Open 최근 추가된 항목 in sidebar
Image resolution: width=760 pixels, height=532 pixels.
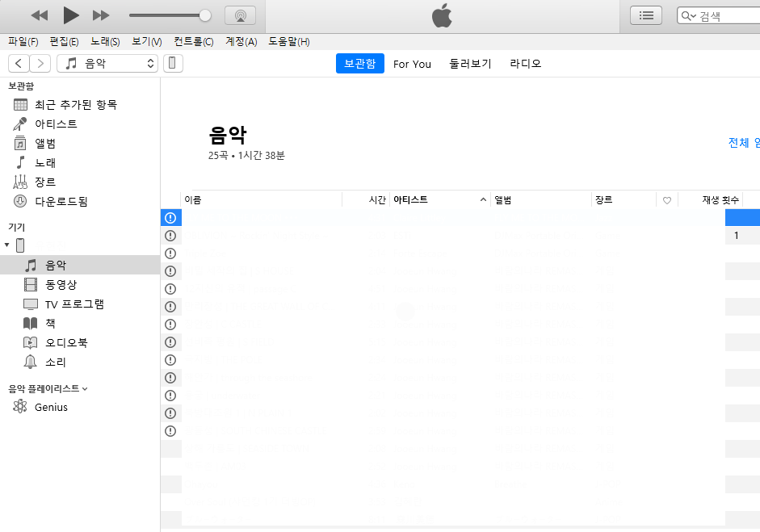click(x=75, y=105)
